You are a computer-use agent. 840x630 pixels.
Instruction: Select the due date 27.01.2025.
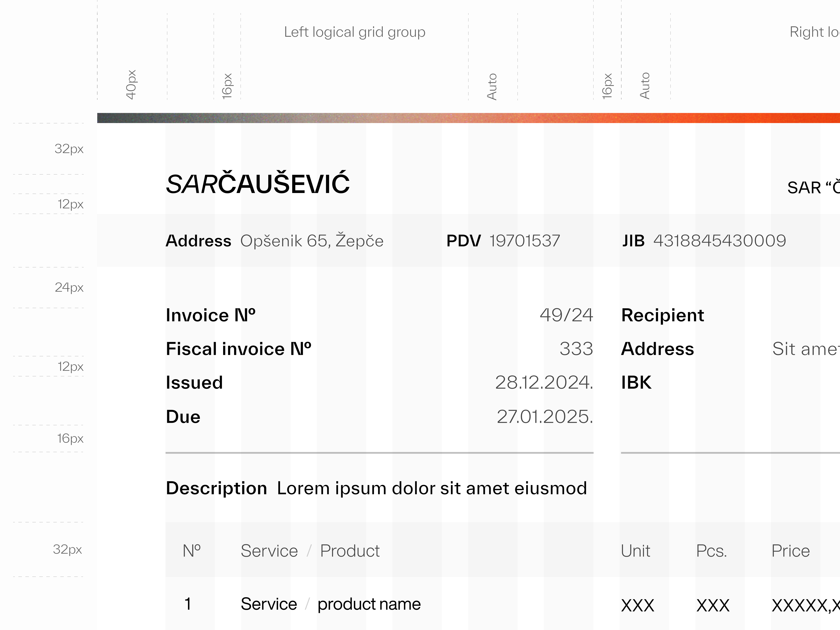click(544, 417)
